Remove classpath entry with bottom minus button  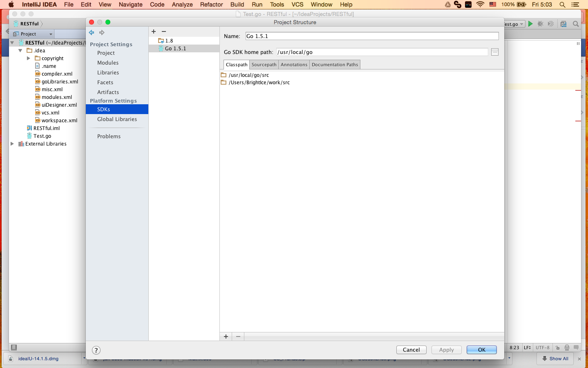(238, 337)
